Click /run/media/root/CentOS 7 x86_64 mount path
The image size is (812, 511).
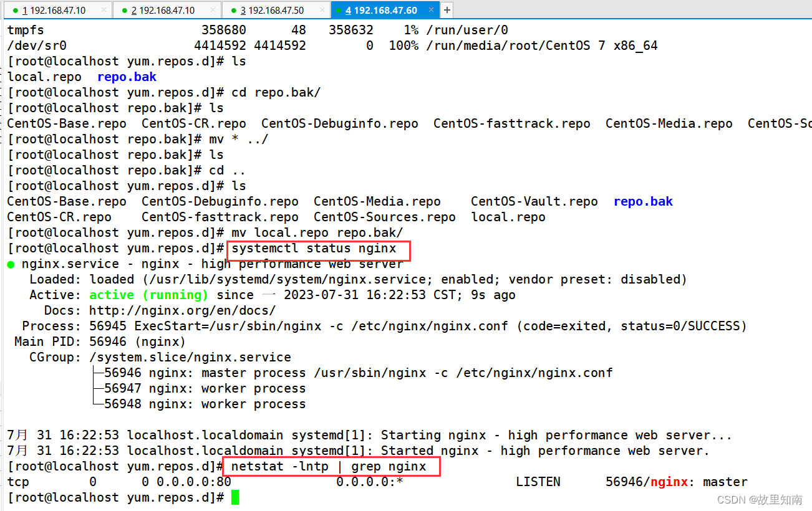coord(542,45)
